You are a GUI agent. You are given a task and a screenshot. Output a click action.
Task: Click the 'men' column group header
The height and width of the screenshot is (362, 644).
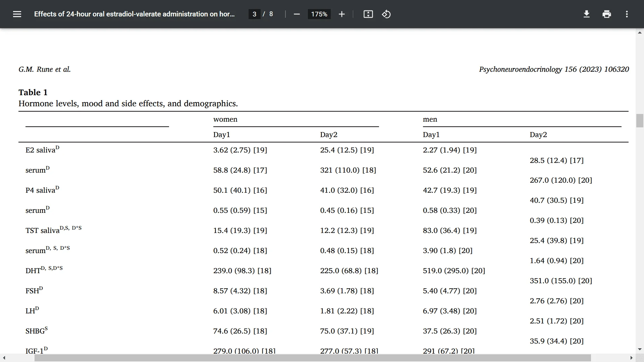click(x=430, y=119)
